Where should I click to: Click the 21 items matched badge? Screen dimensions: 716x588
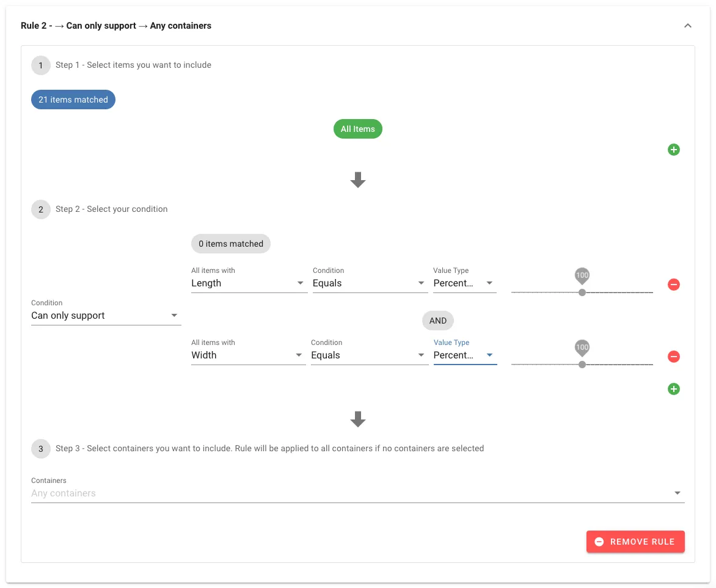[73, 100]
